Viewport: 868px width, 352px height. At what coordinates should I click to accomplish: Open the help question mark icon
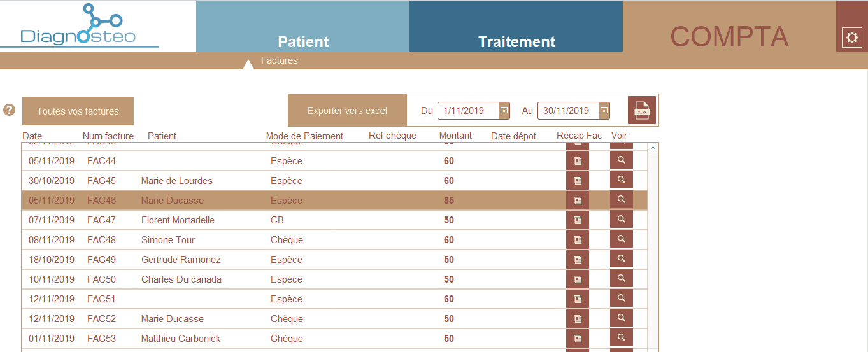pyautogui.click(x=9, y=110)
